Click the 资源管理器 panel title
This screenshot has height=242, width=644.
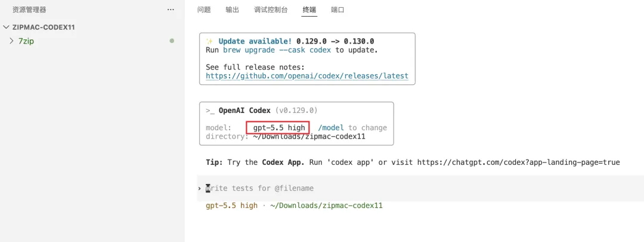(29, 10)
